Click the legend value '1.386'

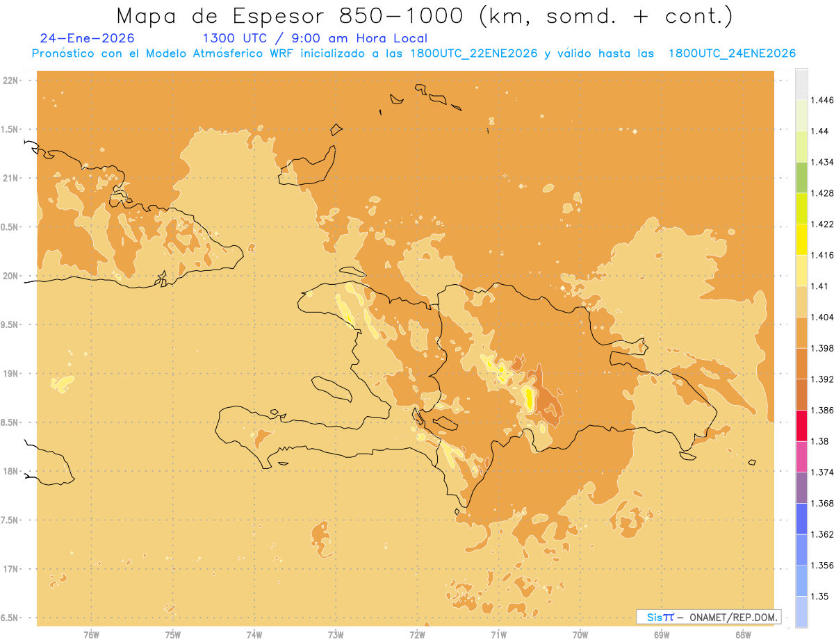tap(822, 410)
